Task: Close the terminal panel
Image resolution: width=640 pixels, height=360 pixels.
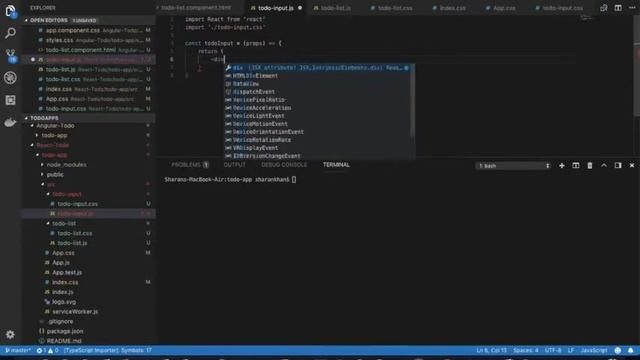Action: (x=632, y=165)
